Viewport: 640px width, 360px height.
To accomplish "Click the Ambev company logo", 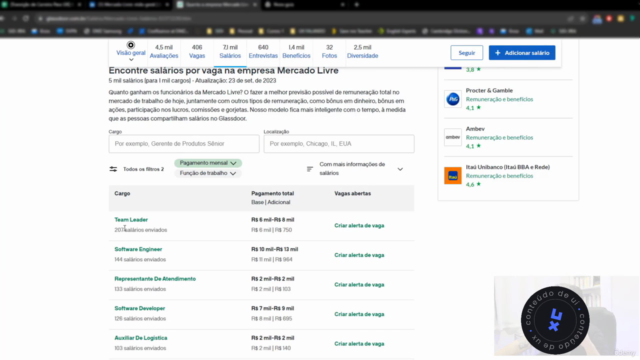I will [453, 138].
